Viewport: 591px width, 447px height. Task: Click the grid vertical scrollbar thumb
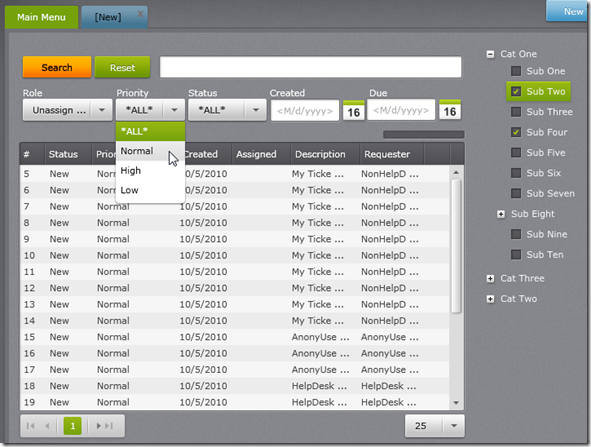(456, 246)
